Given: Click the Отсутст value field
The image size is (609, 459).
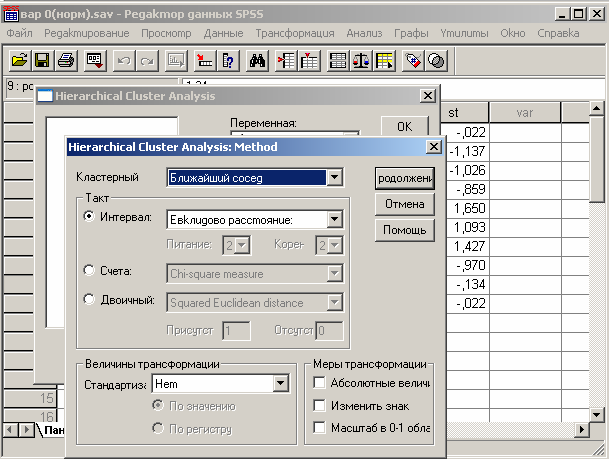Looking at the screenshot, I should 329,330.
